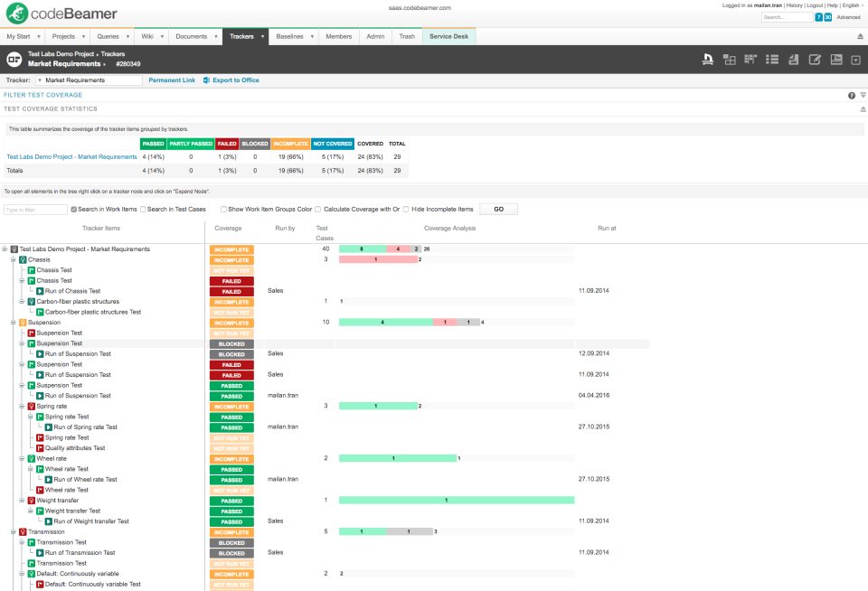Collapse the Wheel rate tree node
The image size is (868, 591).
click(22, 459)
